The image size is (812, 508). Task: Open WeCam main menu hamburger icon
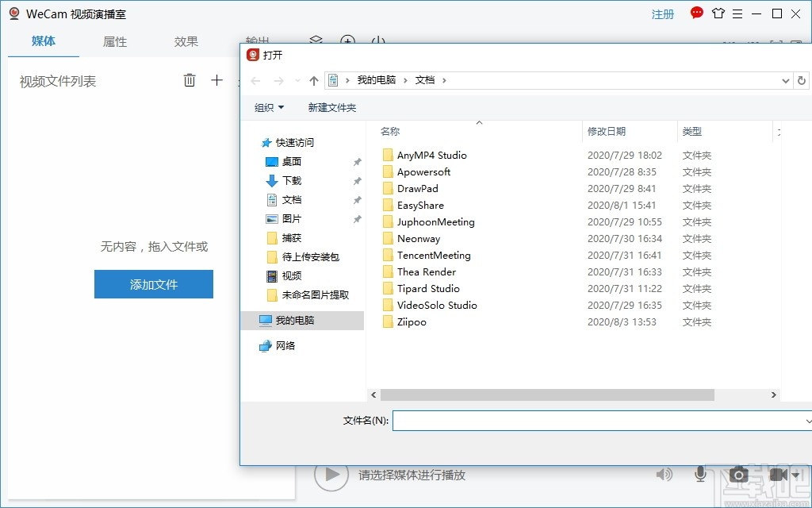point(737,14)
